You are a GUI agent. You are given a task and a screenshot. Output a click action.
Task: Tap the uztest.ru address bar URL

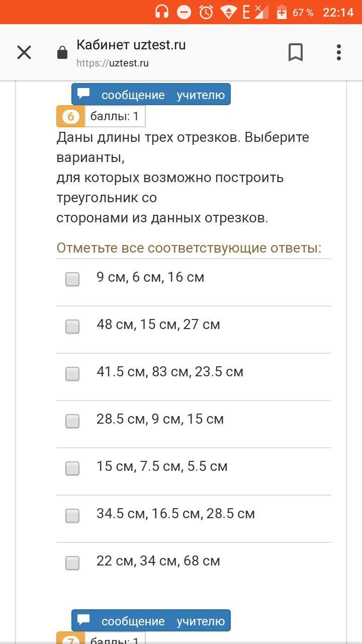pos(113,63)
